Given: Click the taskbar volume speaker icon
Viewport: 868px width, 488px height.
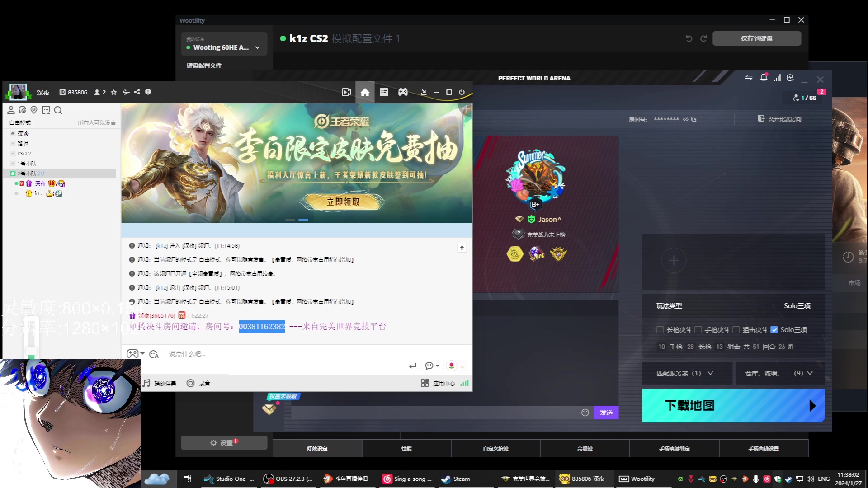Looking at the screenshot, I should click(810, 479).
